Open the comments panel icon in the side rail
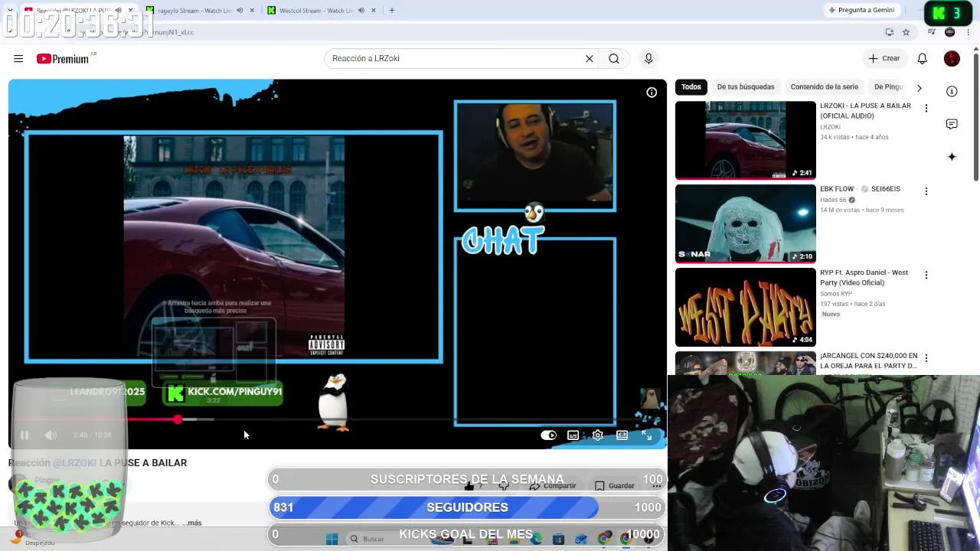 [952, 124]
